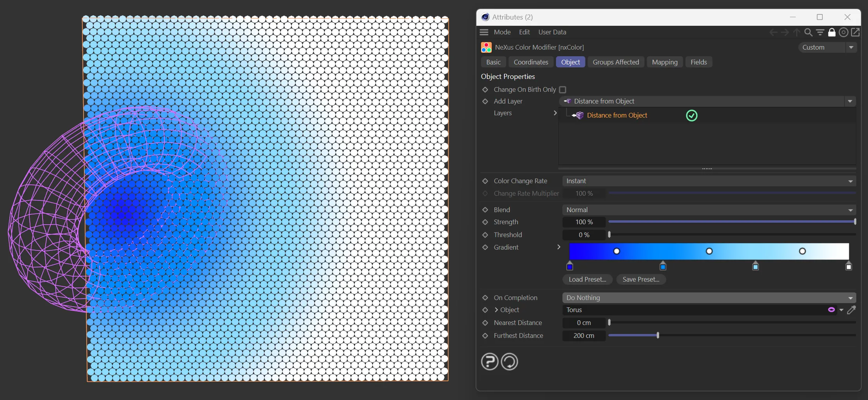The image size is (868, 400).
Task: Open the User Data menu
Action: (x=552, y=32)
